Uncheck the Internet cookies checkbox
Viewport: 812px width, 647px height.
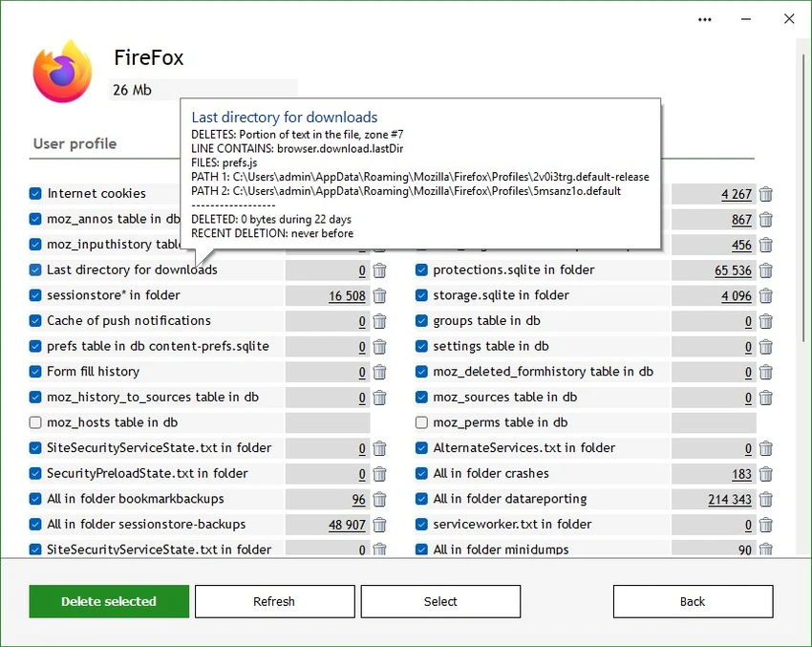click(35, 194)
